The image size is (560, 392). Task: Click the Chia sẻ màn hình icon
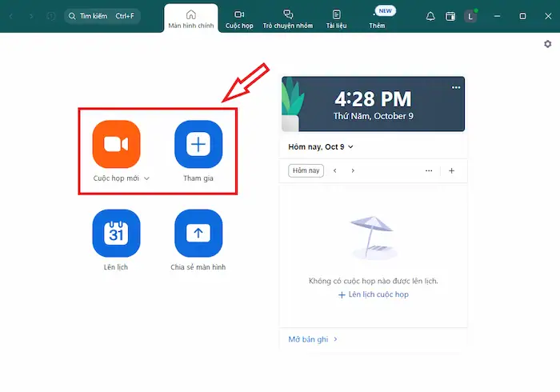click(x=198, y=233)
